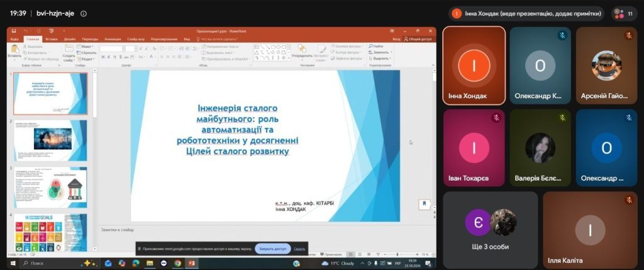Expand hidden system tray icons chevron

[x=363, y=263]
